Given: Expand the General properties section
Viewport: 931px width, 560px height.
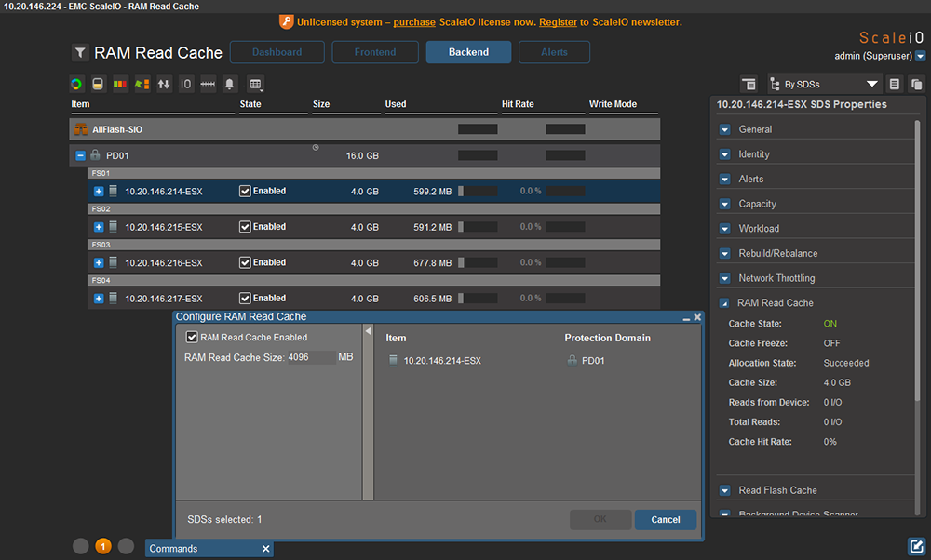Looking at the screenshot, I should tap(725, 129).
